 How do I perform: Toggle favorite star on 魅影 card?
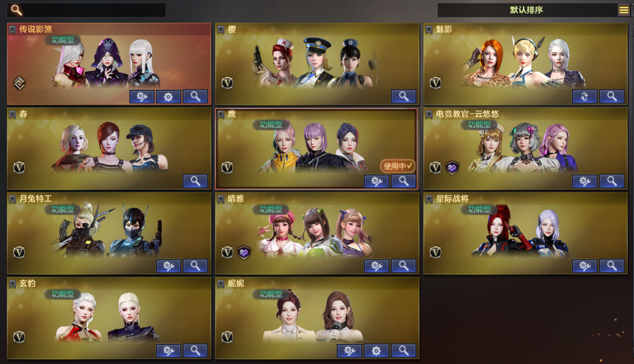click(429, 29)
